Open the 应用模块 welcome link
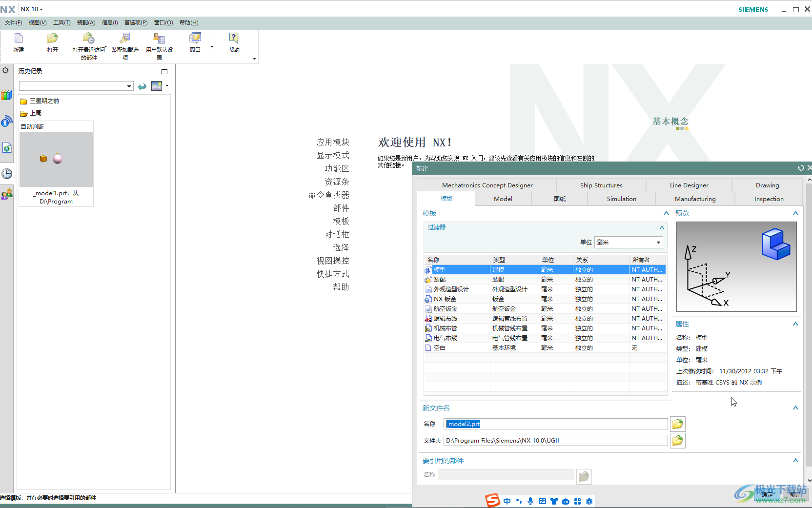The image size is (812, 508). 333,142
